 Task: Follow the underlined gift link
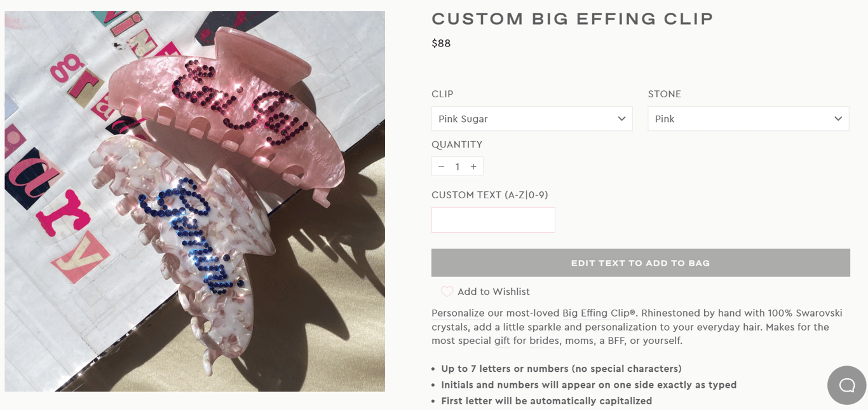pos(502,341)
